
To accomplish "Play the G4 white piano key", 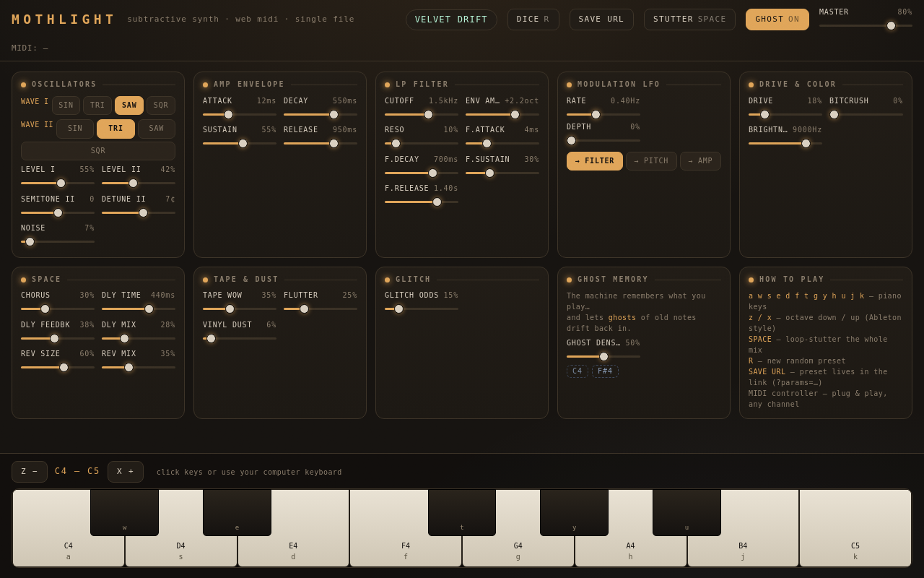I will tap(518, 551).
